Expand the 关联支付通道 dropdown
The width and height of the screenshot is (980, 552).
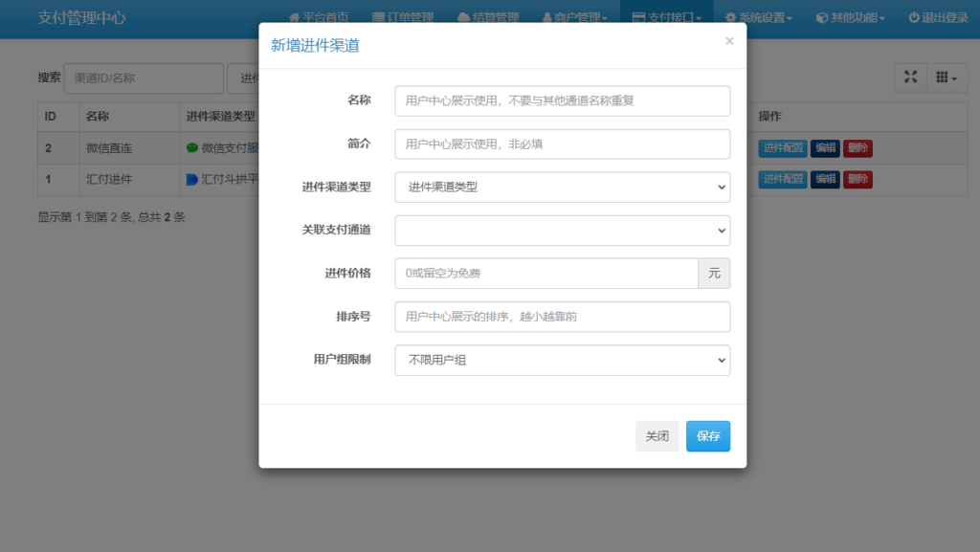(x=562, y=231)
